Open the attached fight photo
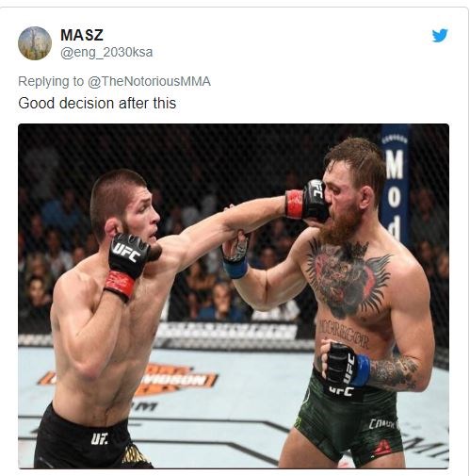This screenshot has height=476, width=470. 234,296
